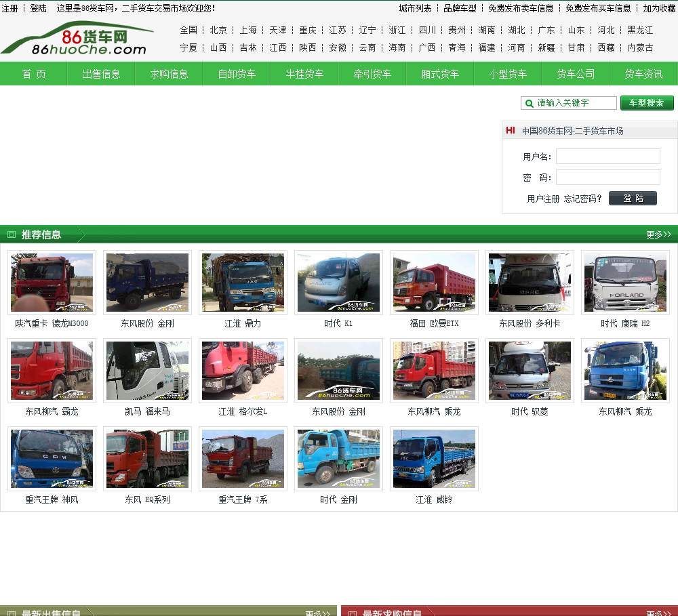Open the 时代 K1 truck photo
The image size is (678, 616).
(338, 283)
